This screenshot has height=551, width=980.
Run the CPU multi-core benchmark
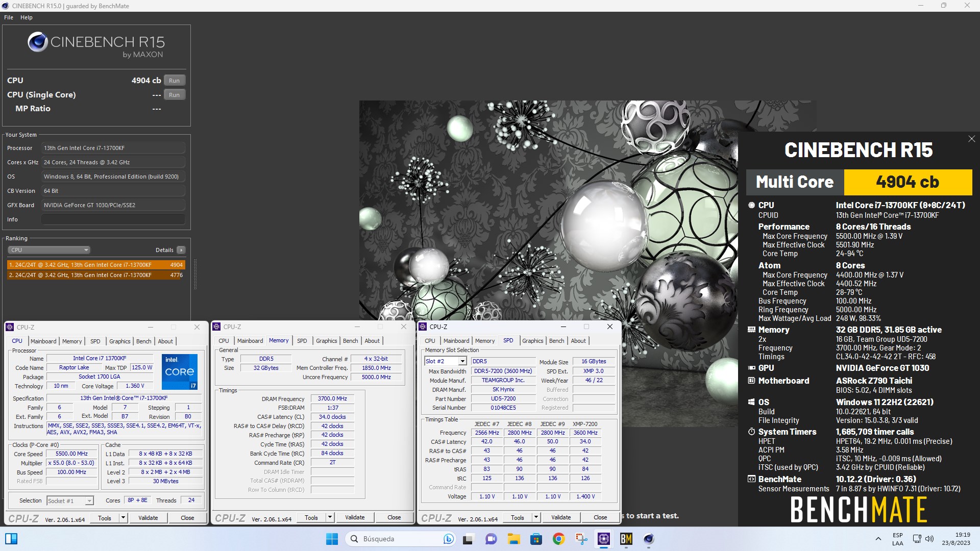click(175, 81)
